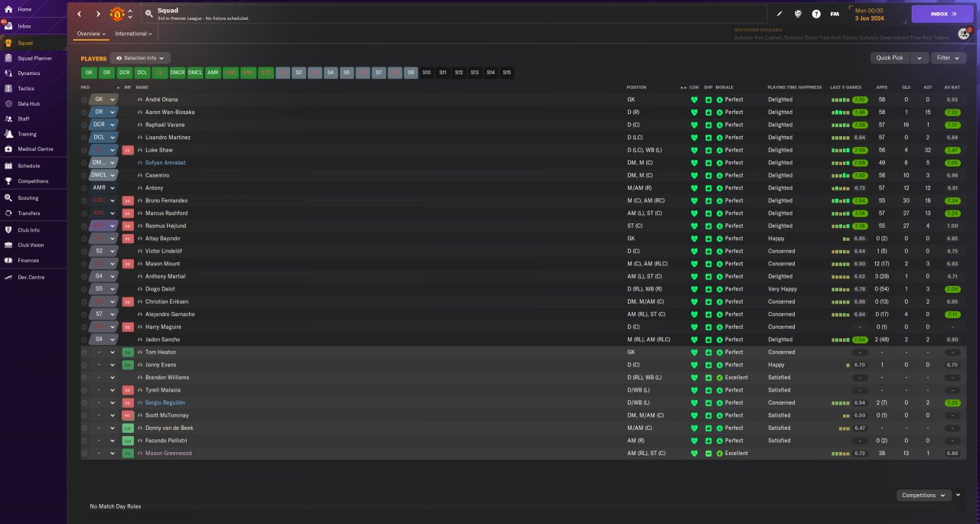Toggle the pick circle for Victor Lindelöf

point(84,251)
